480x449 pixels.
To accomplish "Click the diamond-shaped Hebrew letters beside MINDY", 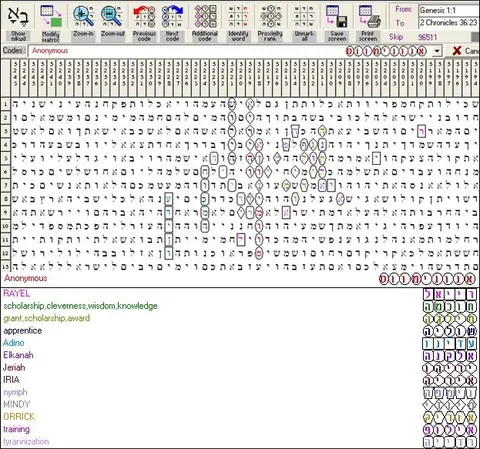I will tap(450, 405).
